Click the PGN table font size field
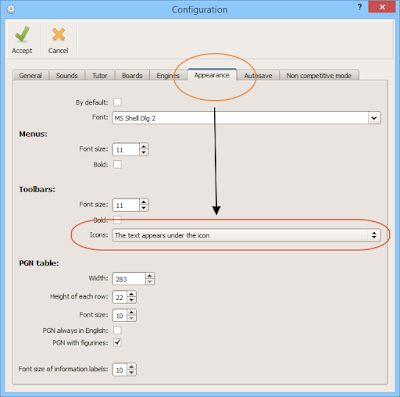Screen dimensions: 400x397 point(120,315)
